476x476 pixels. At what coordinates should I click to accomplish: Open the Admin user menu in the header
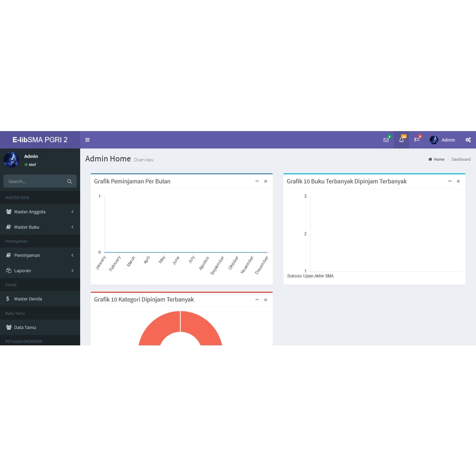[443, 140]
